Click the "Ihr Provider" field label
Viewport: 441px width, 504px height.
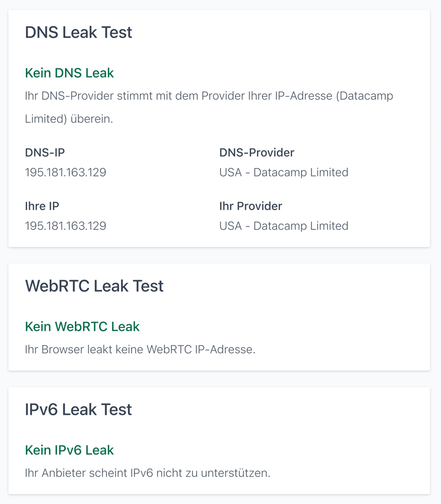[x=251, y=206]
